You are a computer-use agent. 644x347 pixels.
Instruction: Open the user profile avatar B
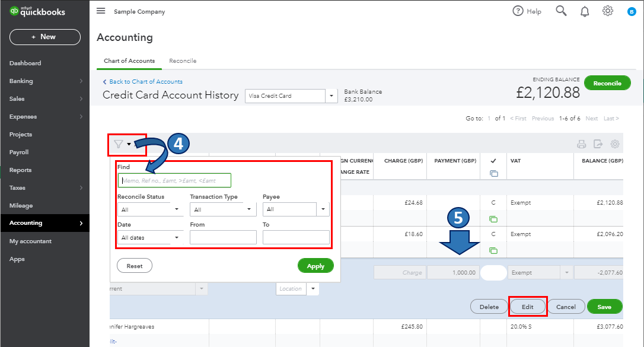632,12
